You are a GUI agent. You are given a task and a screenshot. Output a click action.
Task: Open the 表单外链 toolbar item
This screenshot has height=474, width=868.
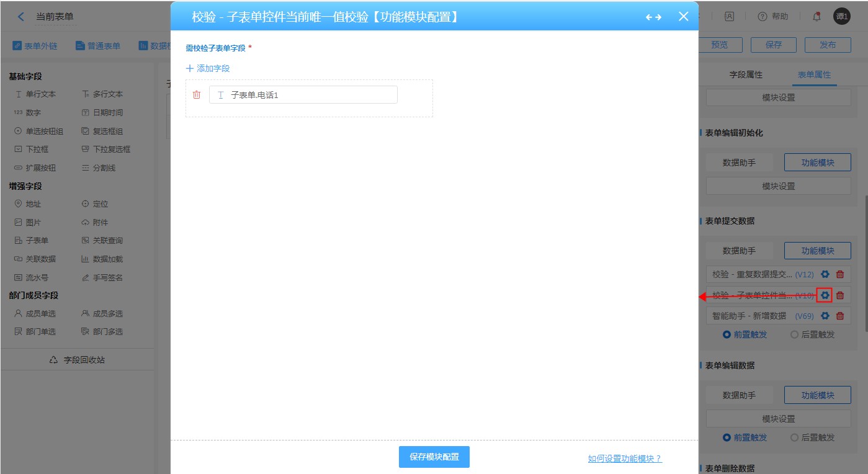coord(36,45)
